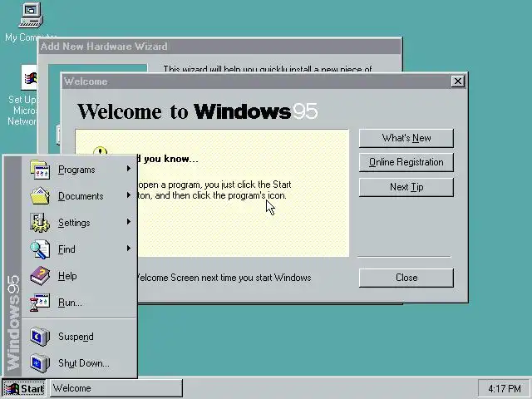This screenshot has width=532, height=399.
Task: Click the Add New Hardware Wizard title bar
Action: [x=219, y=47]
